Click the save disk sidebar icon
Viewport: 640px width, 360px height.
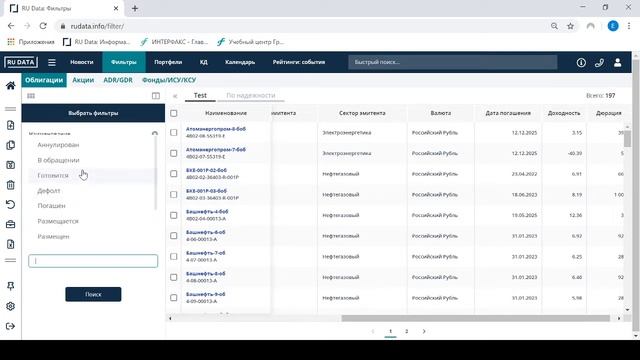(x=11, y=165)
